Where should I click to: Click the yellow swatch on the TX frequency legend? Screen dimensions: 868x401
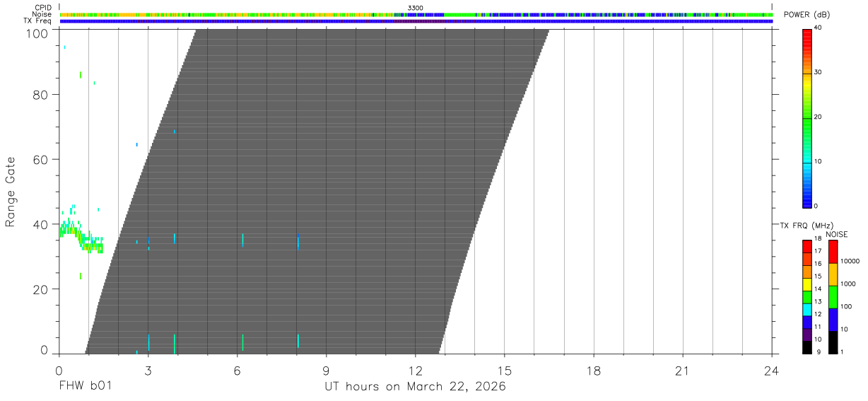click(807, 284)
